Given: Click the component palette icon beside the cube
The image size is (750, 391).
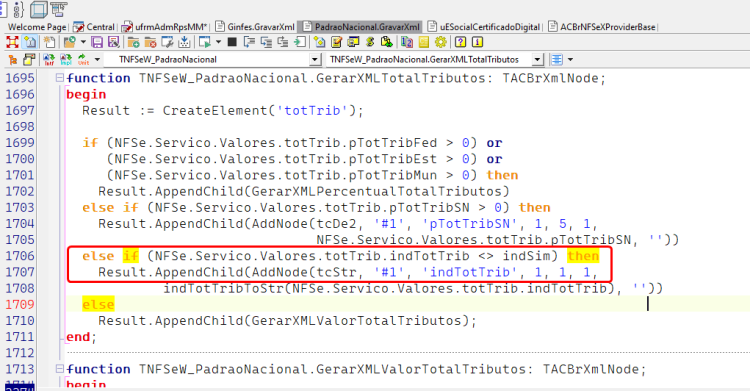Looking at the screenshot, I should [59, 9].
